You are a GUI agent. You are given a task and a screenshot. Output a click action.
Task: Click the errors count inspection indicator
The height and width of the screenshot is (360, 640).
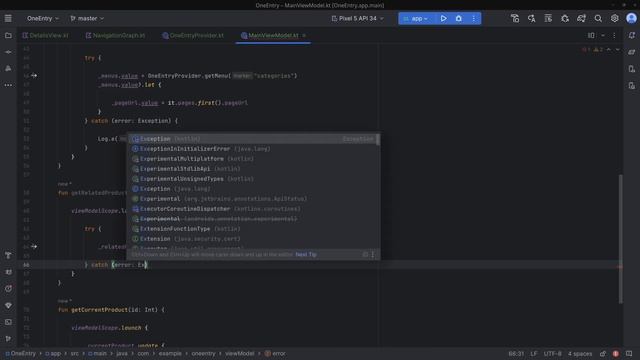click(x=586, y=49)
